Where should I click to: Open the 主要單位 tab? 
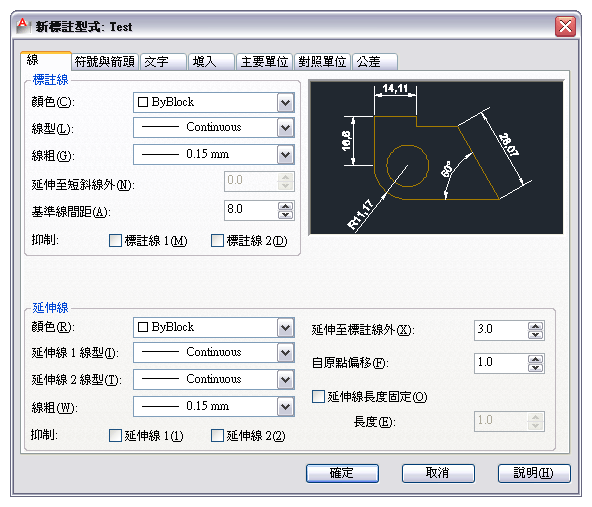coord(264,62)
